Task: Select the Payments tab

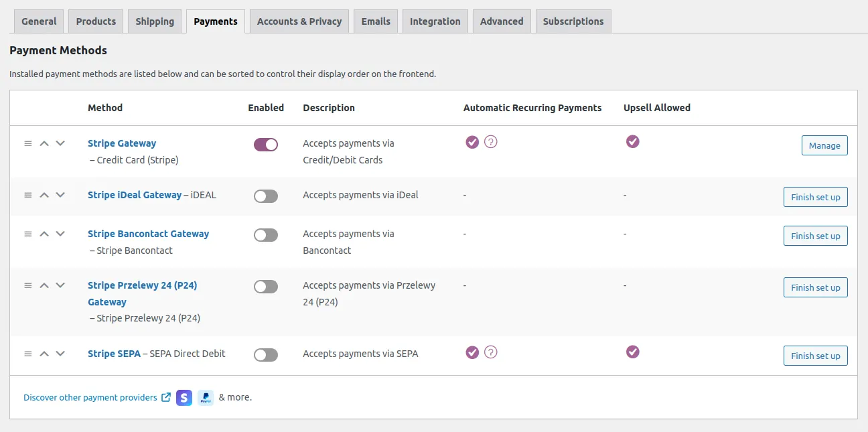Action: point(216,21)
